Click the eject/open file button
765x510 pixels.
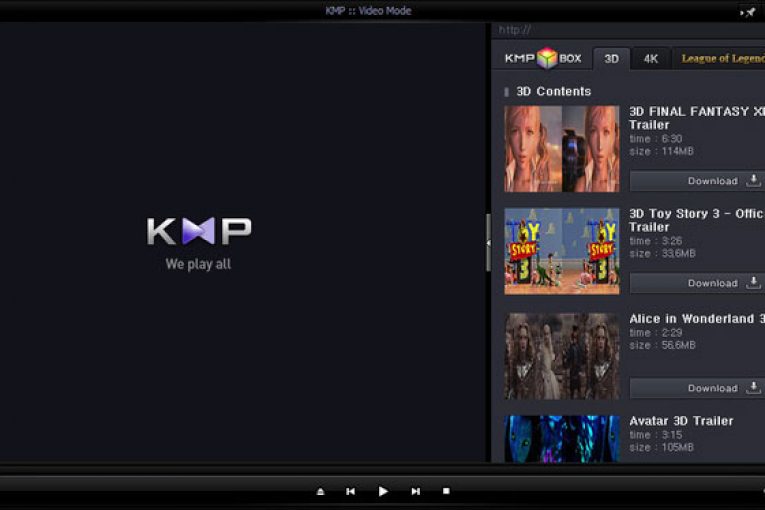pos(321,491)
